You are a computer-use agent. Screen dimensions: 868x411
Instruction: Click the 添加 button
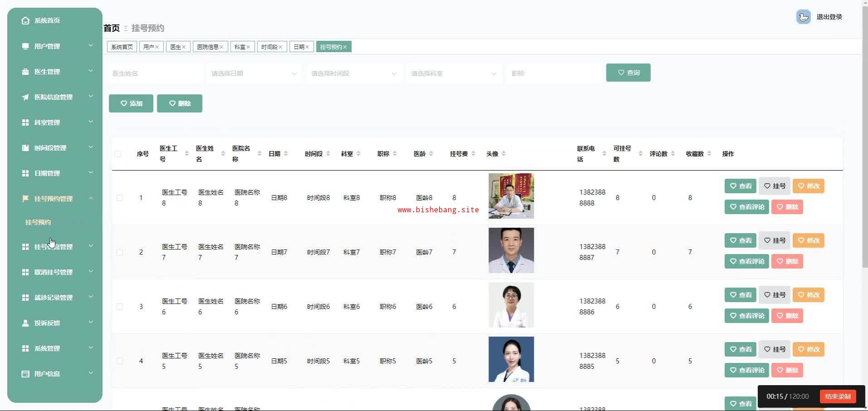click(x=131, y=103)
